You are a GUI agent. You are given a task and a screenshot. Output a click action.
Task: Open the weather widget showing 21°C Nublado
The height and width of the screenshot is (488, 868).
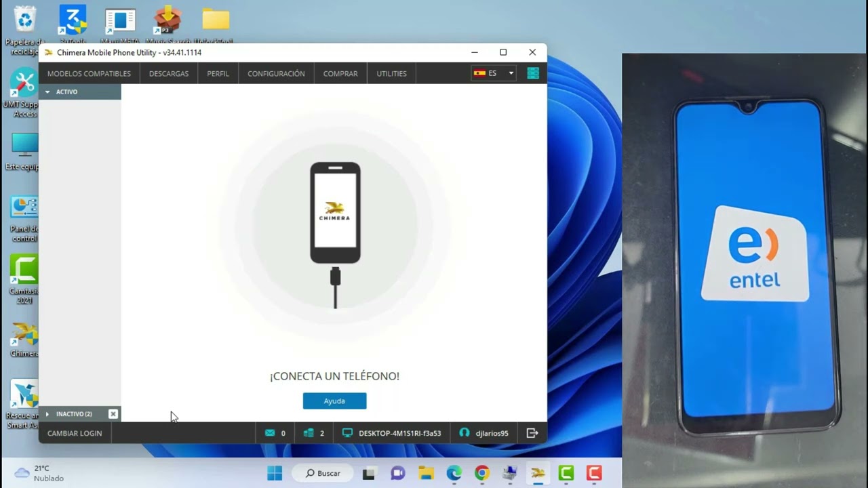point(39,473)
